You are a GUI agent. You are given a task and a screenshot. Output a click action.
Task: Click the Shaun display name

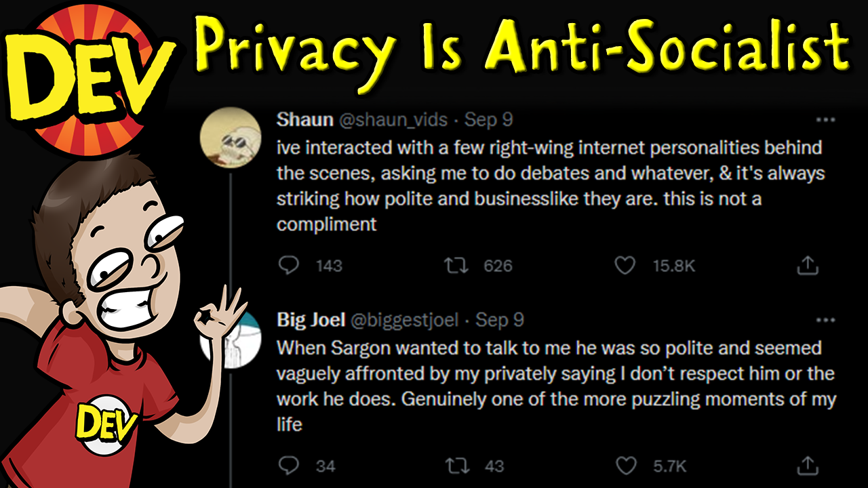pyautogui.click(x=304, y=120)
